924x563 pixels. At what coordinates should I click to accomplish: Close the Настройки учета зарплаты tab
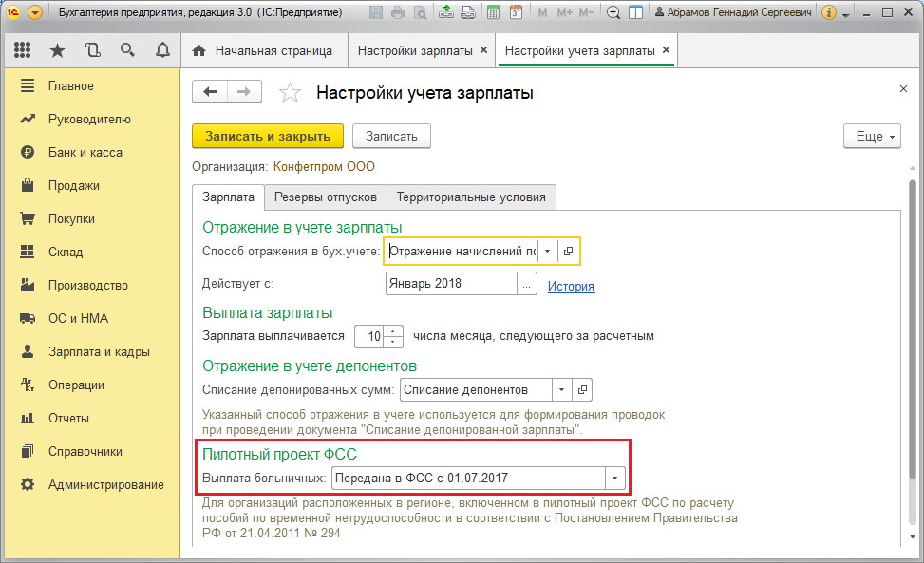[666, 50]
